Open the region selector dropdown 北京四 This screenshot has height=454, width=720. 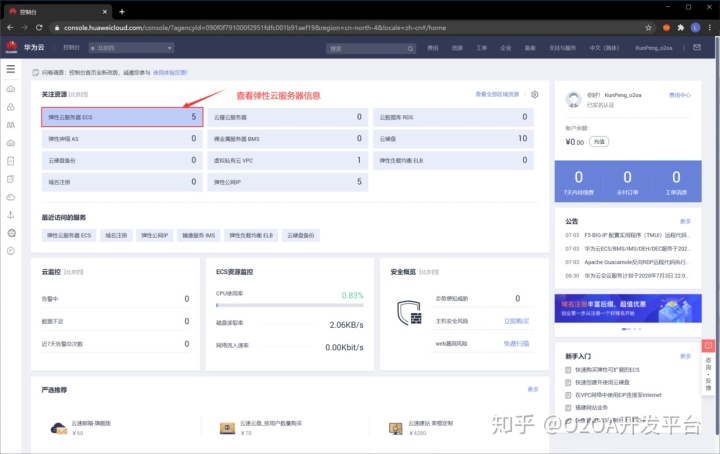click(131, 48)
